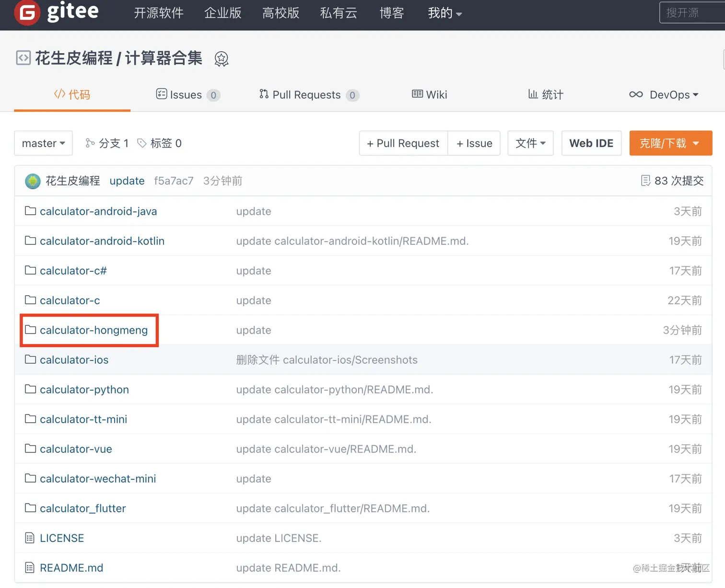
Task: Click the commits list icon near 83 次提交
Action: 646,181
